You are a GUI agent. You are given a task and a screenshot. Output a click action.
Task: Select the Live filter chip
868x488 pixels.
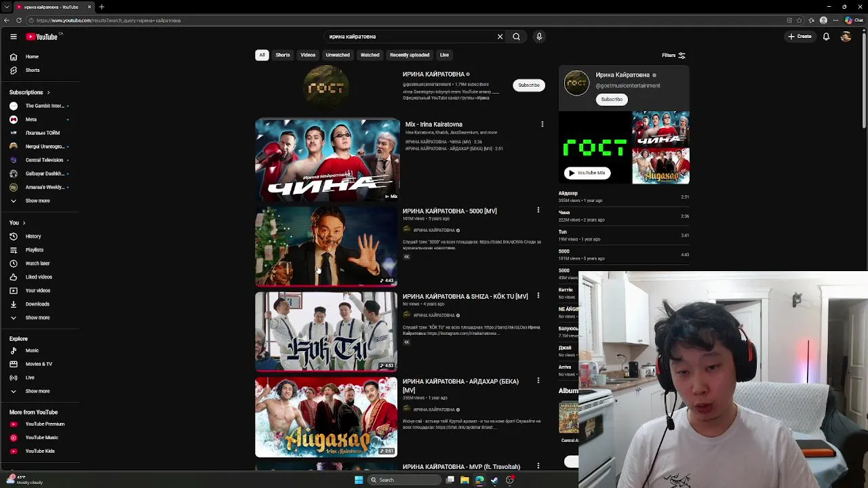click(444, 55)
